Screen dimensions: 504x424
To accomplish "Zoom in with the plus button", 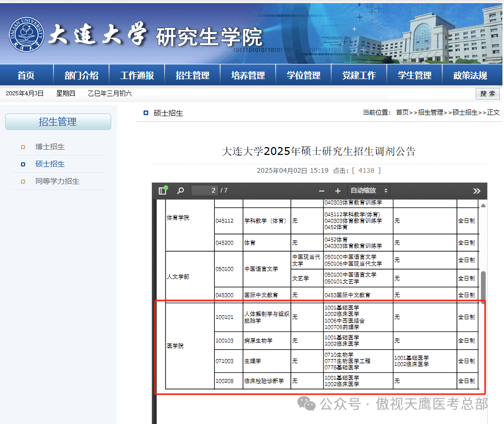I will point(338,191).
